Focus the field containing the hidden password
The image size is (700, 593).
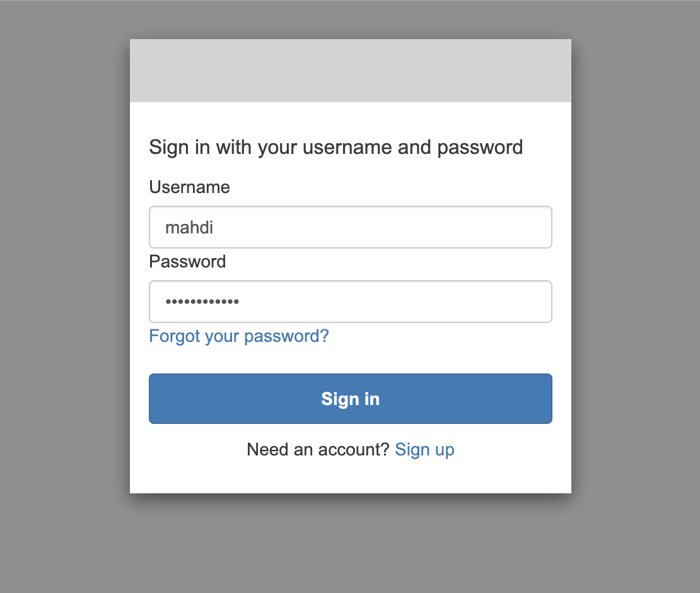tap(350, 302)
